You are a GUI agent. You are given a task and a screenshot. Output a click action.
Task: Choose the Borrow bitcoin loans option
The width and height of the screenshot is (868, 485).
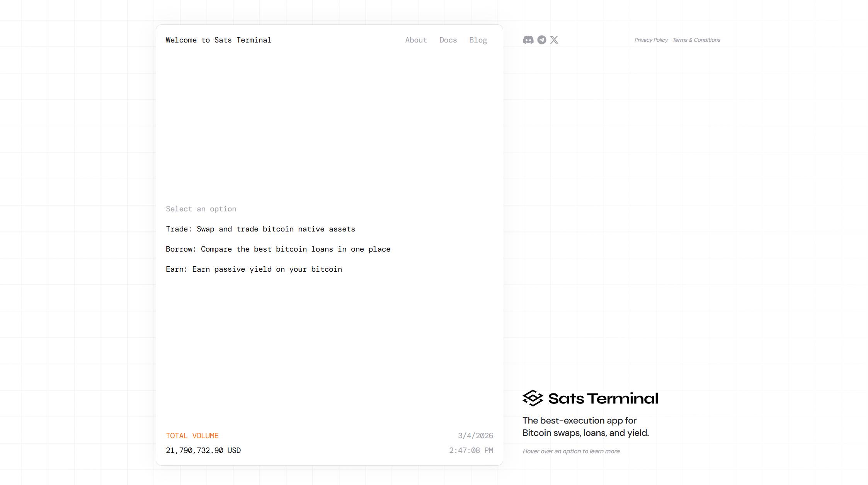pos(278,249)
